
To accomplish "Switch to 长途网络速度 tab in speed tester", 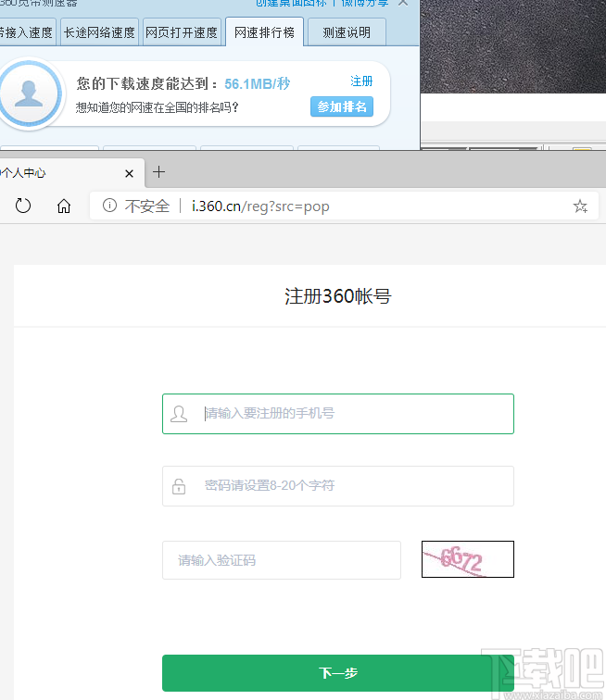I will pos(99,32).
